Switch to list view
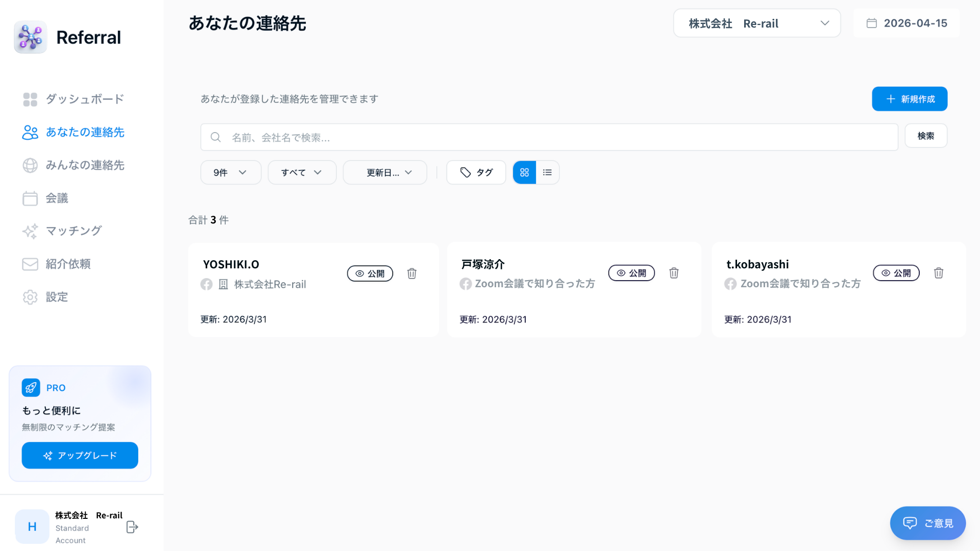Image resolution: width=980 pixels, height=551 pixels. pos(548,172)
